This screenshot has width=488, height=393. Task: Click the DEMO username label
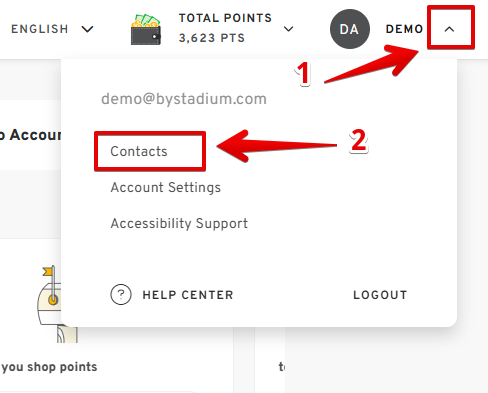(404, 29)
